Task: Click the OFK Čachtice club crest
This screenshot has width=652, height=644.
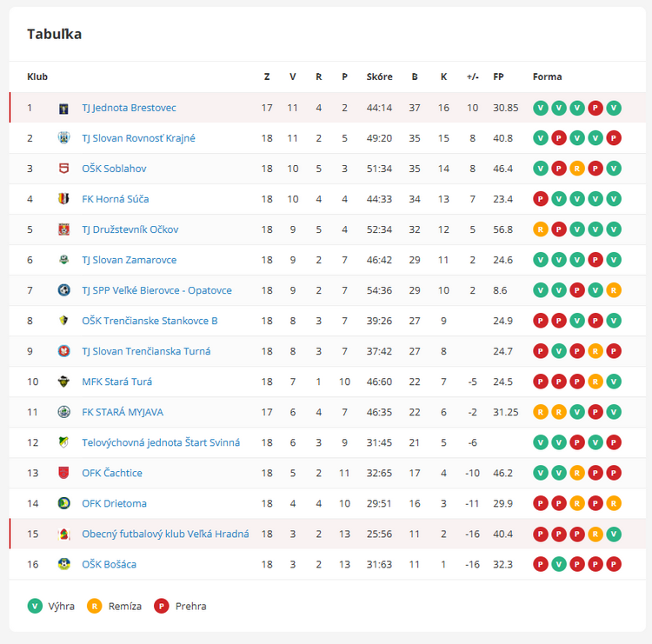Action: coord(63,473)
